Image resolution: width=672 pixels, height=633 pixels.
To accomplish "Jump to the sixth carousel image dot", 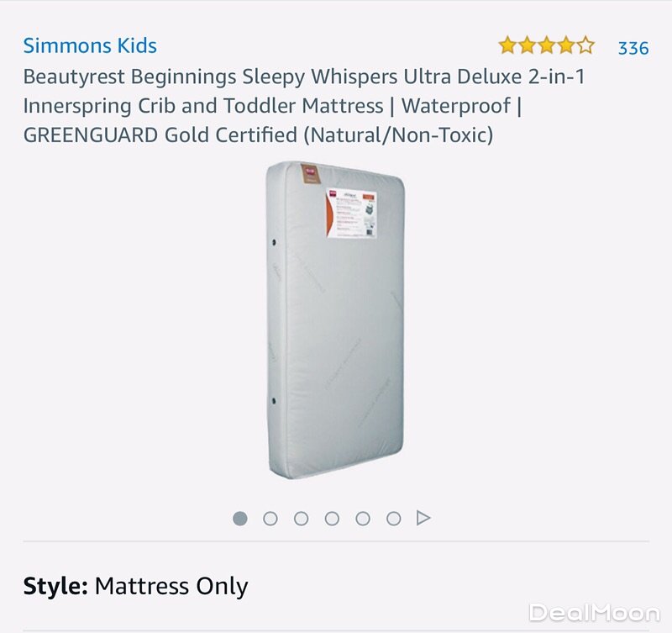I will 394,519.
